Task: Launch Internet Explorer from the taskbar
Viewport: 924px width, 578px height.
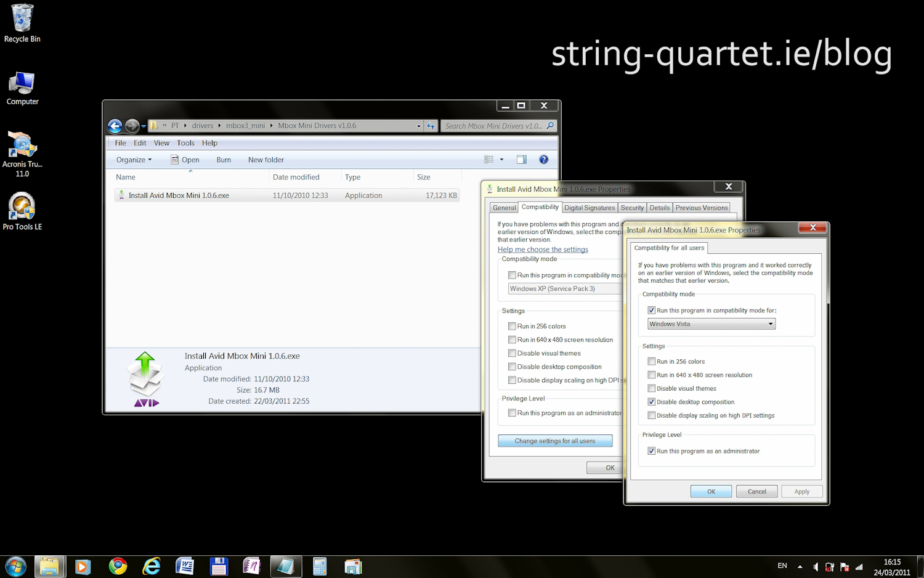Action: pos(151,566)
